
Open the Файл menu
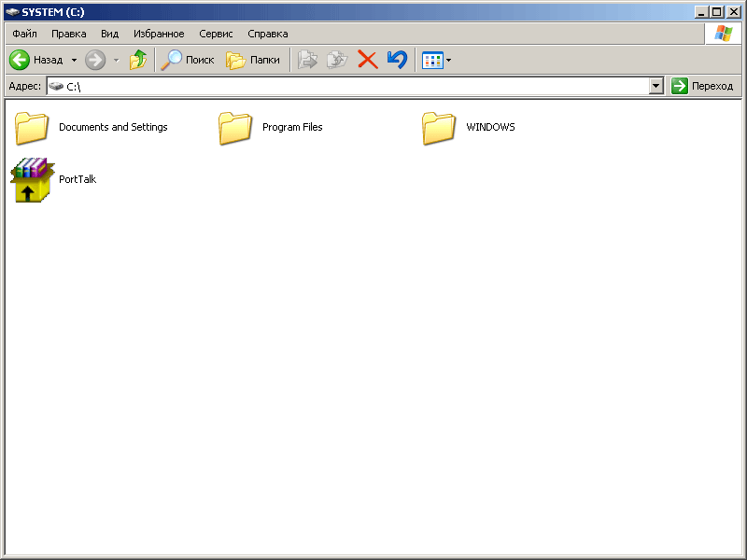[x=25, y=34]
